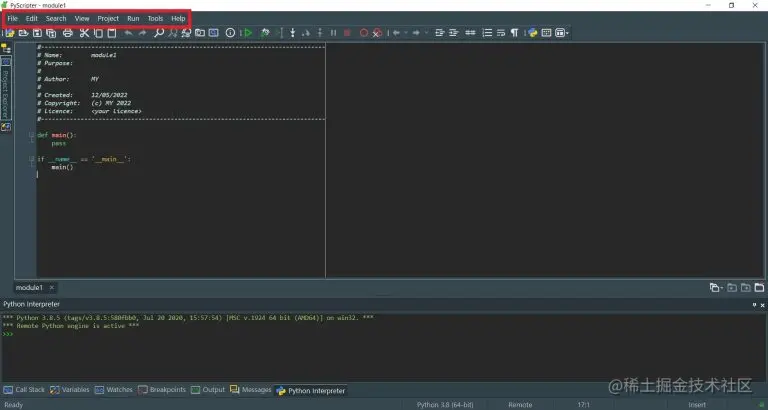This screenshot has width=768, height=410.
Task: Open Python versions via the Python logo icon
Action: pos(532,33)
